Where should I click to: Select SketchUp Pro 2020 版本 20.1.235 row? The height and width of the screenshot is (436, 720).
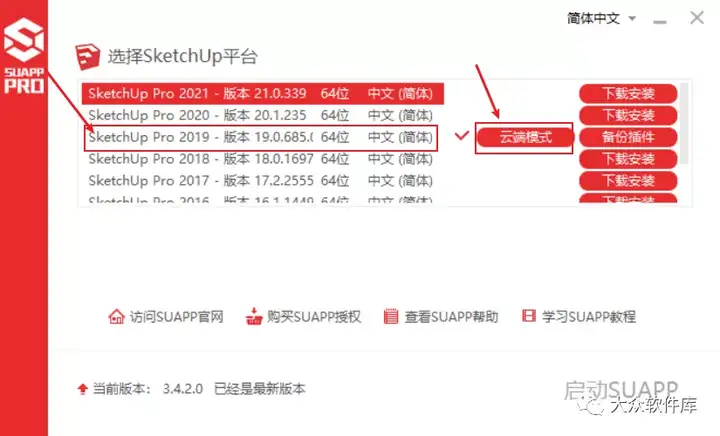(x=262, y=115)
